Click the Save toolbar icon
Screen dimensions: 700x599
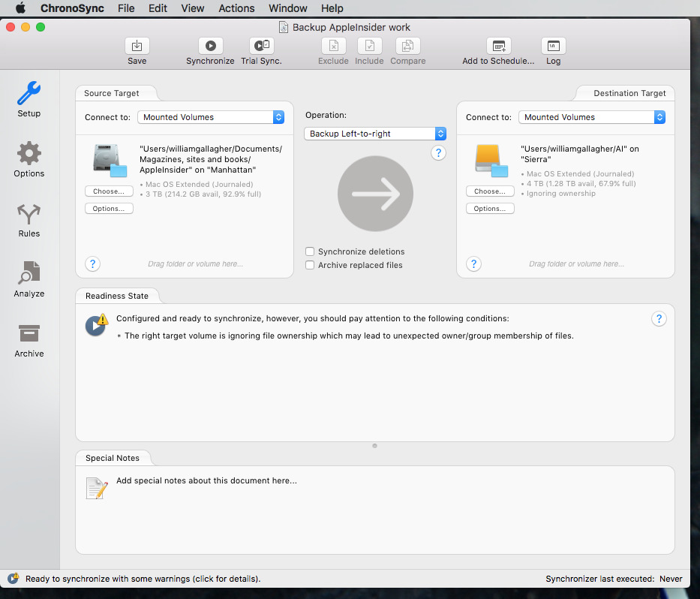point(137,46)
